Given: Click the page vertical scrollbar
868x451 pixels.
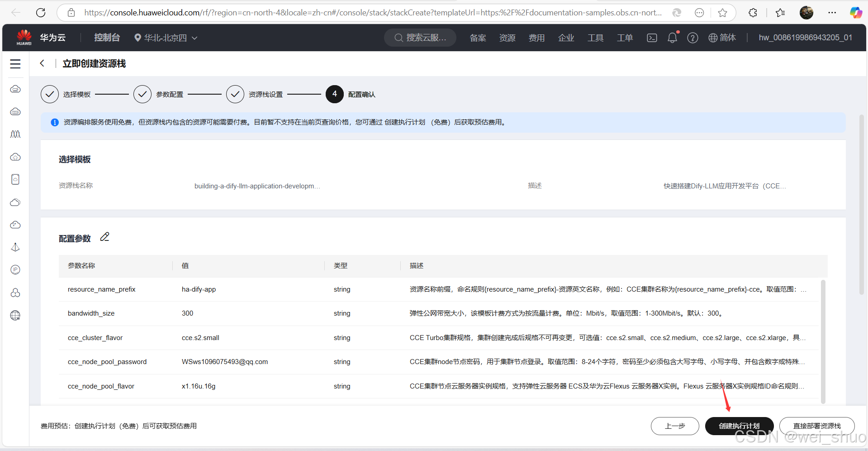Looking at the screenshot, I should [862, 205].
